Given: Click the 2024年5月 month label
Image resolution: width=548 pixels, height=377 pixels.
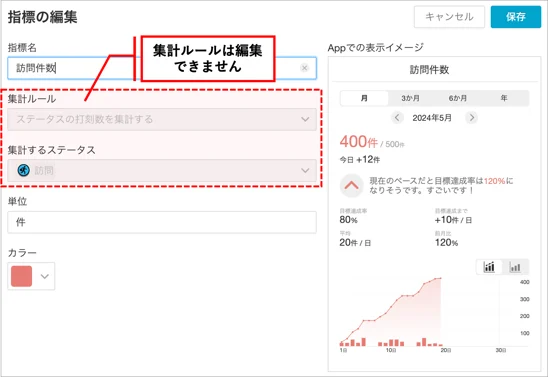Looking at the screenshot, I should click(x=432, y=118).
